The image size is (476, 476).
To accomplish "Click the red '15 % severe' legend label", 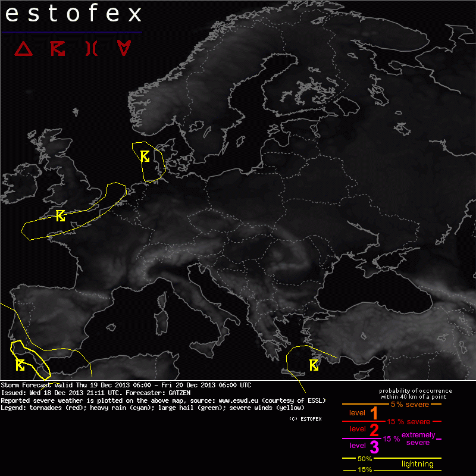I will click(408, 422).
